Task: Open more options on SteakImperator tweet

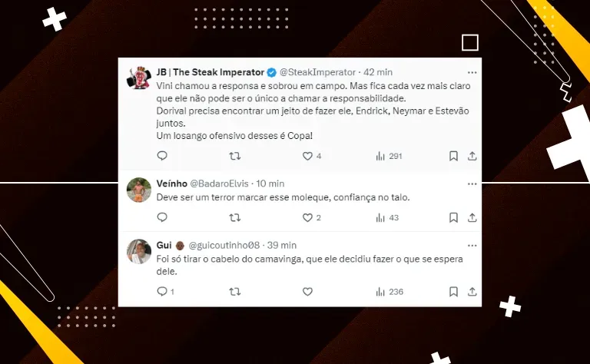Action: point(472,73)
